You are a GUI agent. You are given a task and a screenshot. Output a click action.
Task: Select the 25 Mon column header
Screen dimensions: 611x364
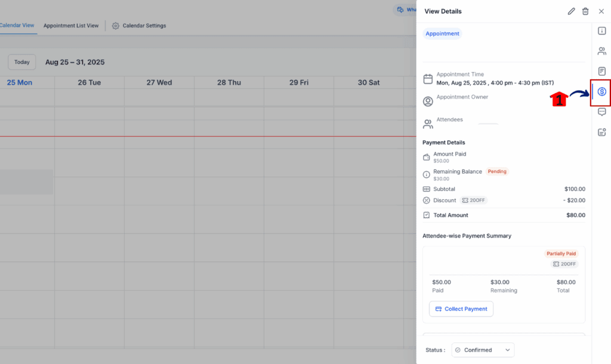tap(20, 82)
